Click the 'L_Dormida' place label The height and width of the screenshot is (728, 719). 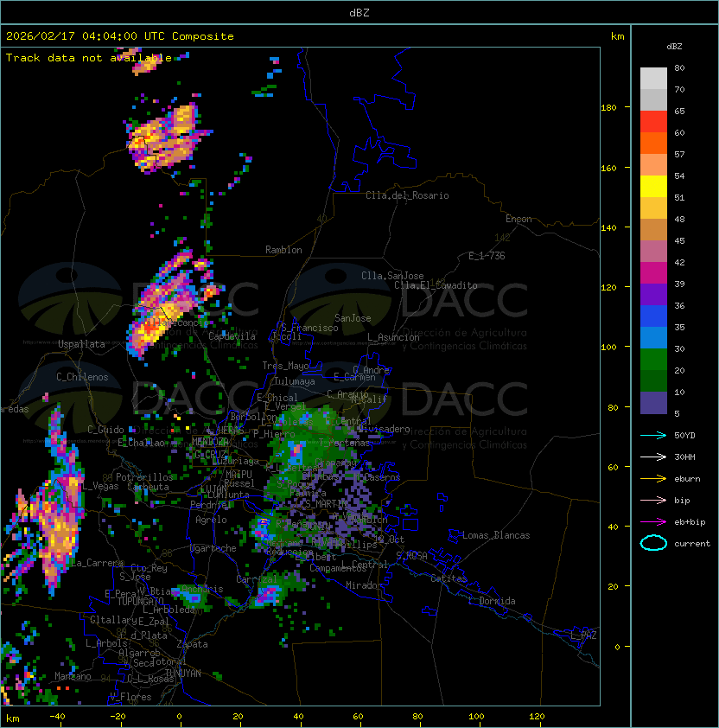492,601
